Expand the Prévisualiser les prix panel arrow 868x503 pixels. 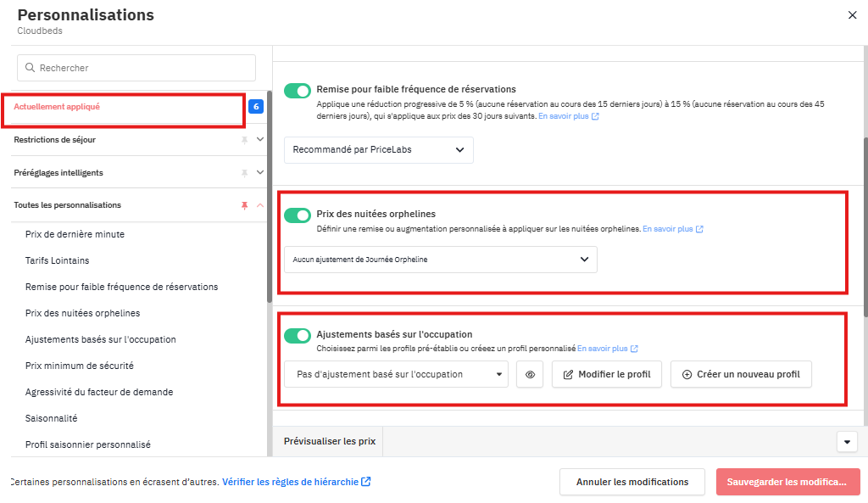847,442
